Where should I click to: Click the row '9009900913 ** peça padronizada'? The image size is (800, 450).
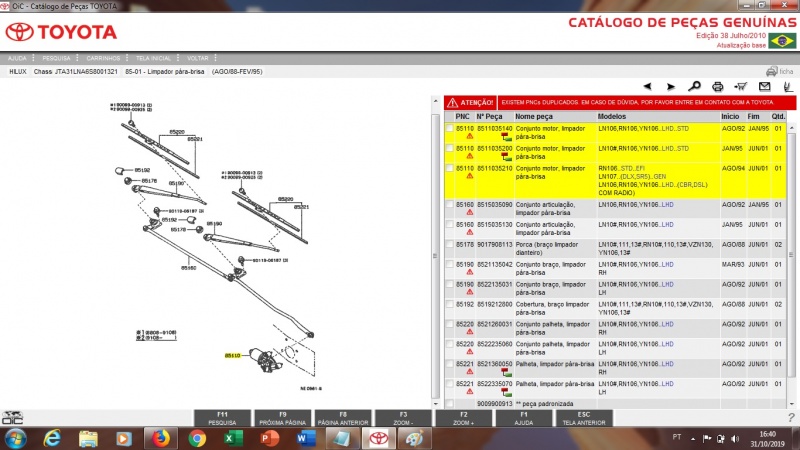(x=615, y=404)
